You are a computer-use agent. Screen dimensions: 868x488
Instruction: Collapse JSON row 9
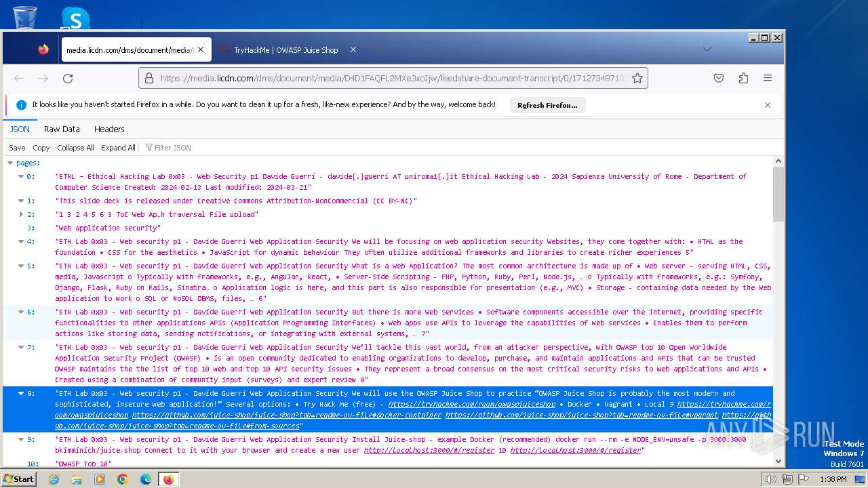pos(21,439)
